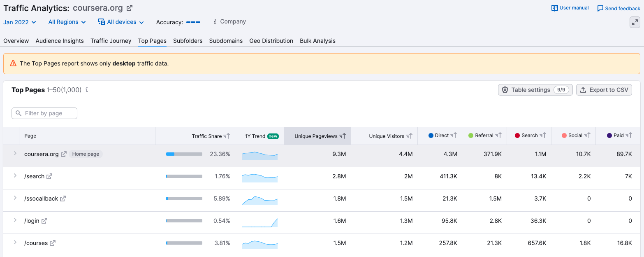Expand the /search row
644x257 pixels.
[15, 175]
